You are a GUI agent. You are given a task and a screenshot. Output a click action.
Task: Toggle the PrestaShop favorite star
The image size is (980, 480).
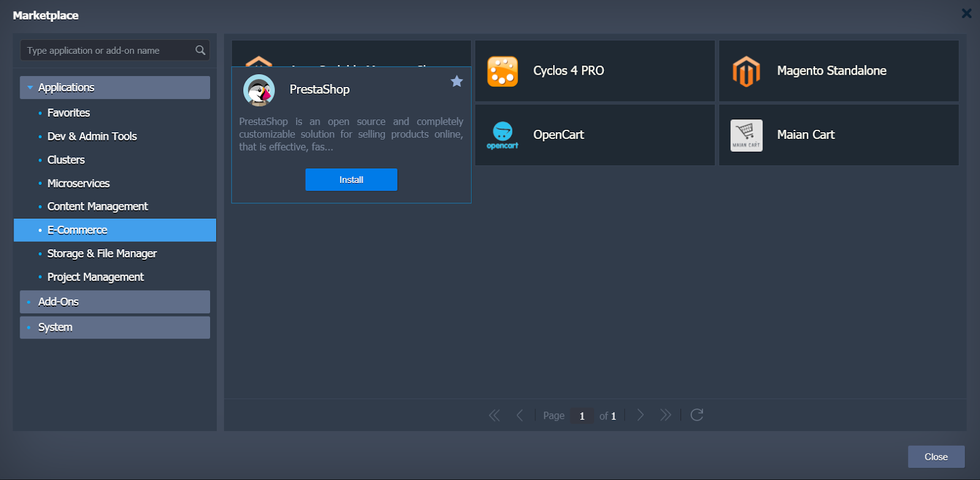pos(457,81)
